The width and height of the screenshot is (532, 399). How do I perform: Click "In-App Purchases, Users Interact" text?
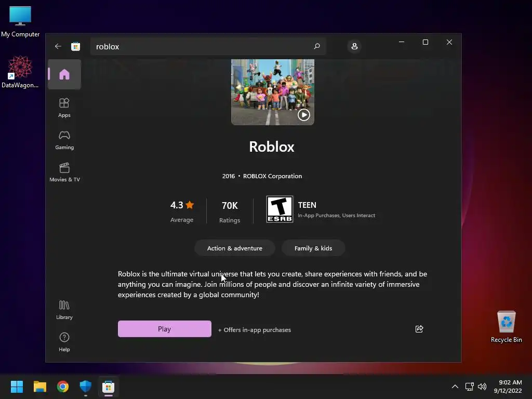(x=336, y=216)
